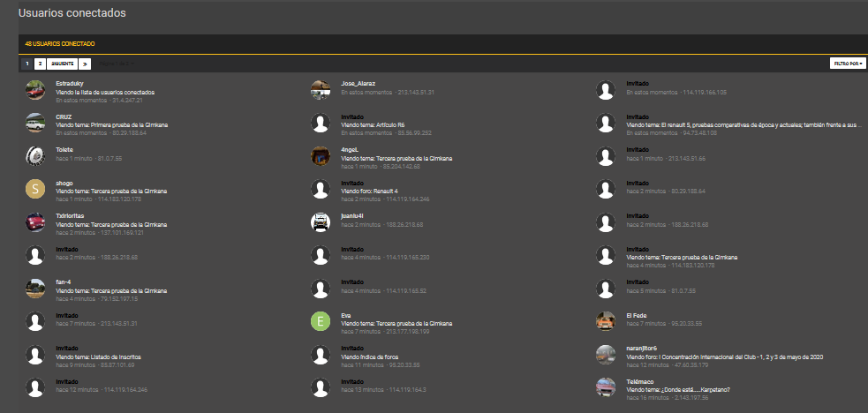Screen dimensions: 868x413
Task: Open El Fede username link
Action: point(636,315)
